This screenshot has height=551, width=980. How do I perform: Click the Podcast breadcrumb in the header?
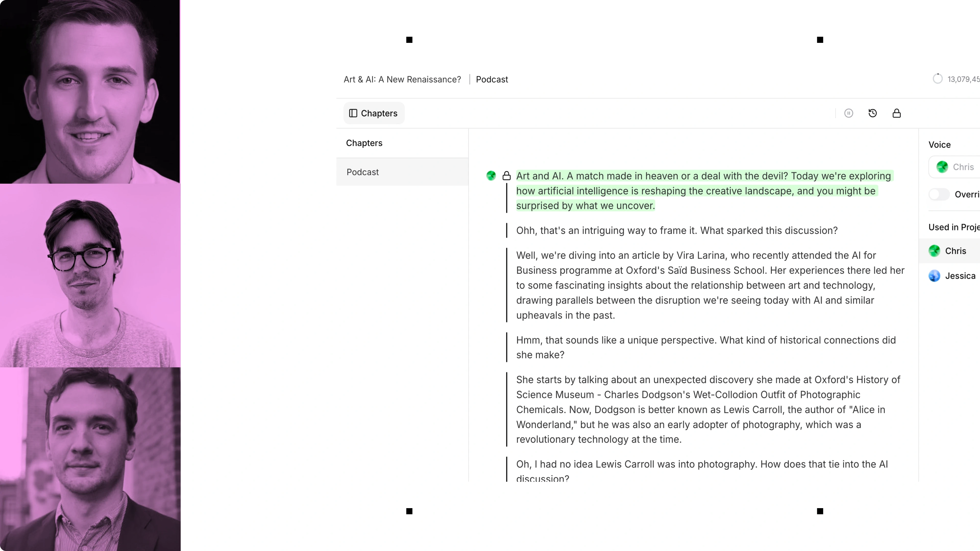click(x=492, y=79)
